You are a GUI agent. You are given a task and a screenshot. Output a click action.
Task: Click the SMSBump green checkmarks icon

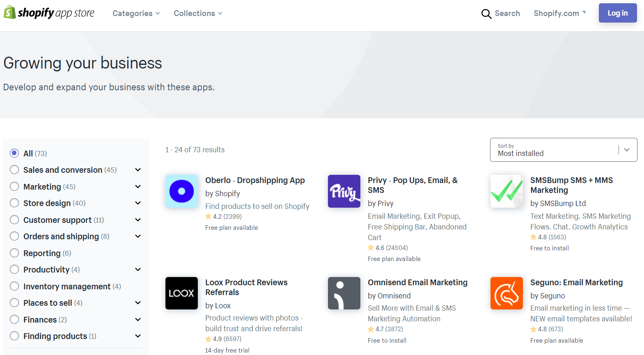point(506,191)
